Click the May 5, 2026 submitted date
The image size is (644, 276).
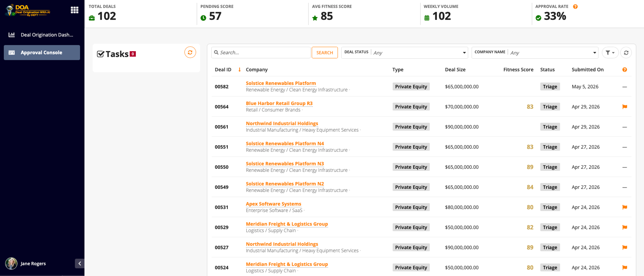[585, 87]
